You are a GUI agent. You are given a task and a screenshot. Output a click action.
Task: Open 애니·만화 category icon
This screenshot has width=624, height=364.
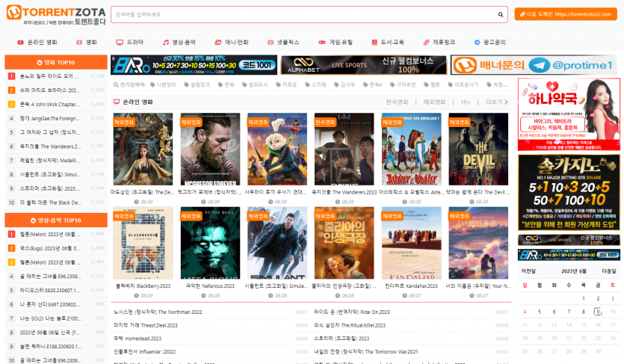[x=217, y=42]
